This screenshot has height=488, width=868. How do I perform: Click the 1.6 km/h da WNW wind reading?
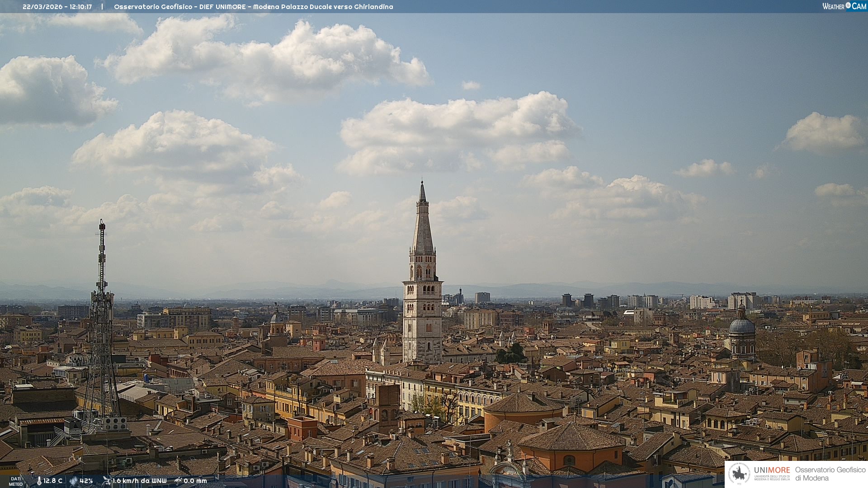139,481
